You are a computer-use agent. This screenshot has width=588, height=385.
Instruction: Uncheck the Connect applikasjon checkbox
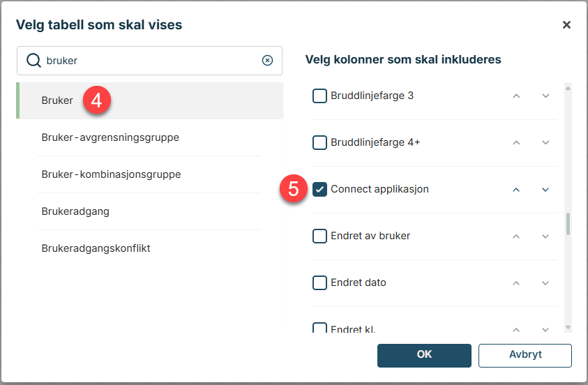[319, 189]
